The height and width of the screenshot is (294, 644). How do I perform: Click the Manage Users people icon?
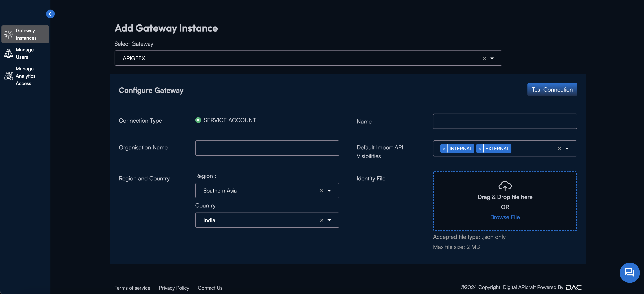coord(8,53)
